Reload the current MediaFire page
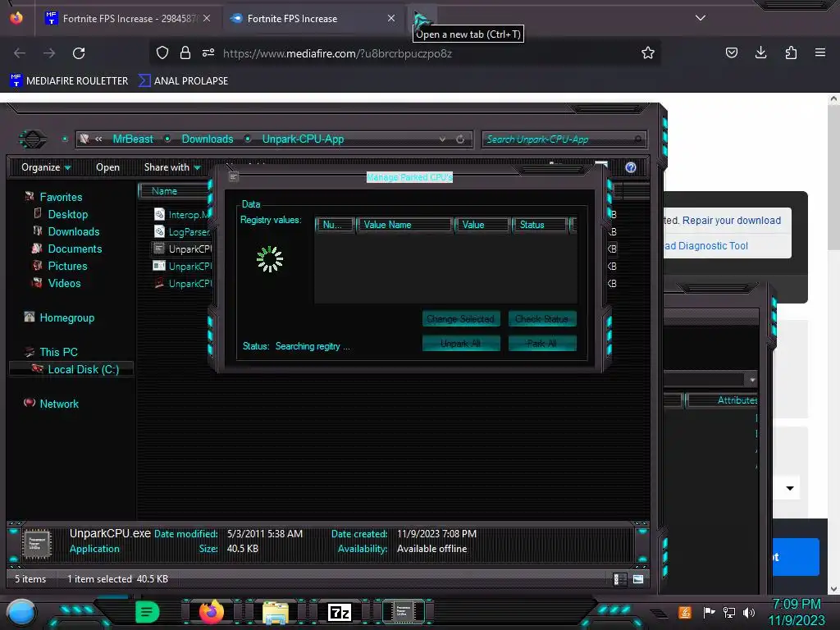The height and width of the screenshot is (630, 840). pyautogui.click(x=79, y=53)
